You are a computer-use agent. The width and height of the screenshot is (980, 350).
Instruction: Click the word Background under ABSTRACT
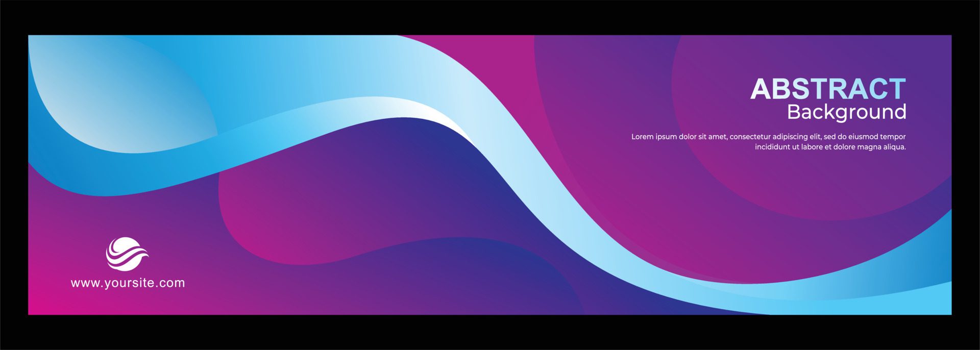click(846, 112)
